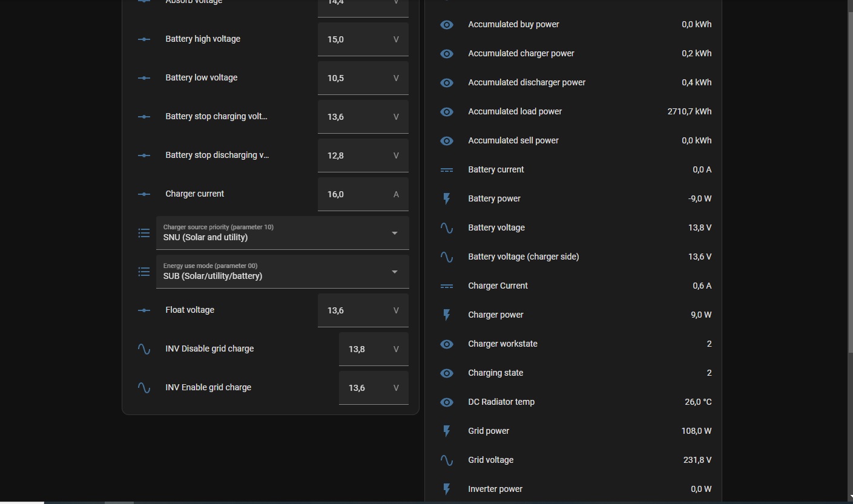Open the Charger source priority dropdown
The height and width of the screenshot is (504, 853).
[x=282, y=233]
